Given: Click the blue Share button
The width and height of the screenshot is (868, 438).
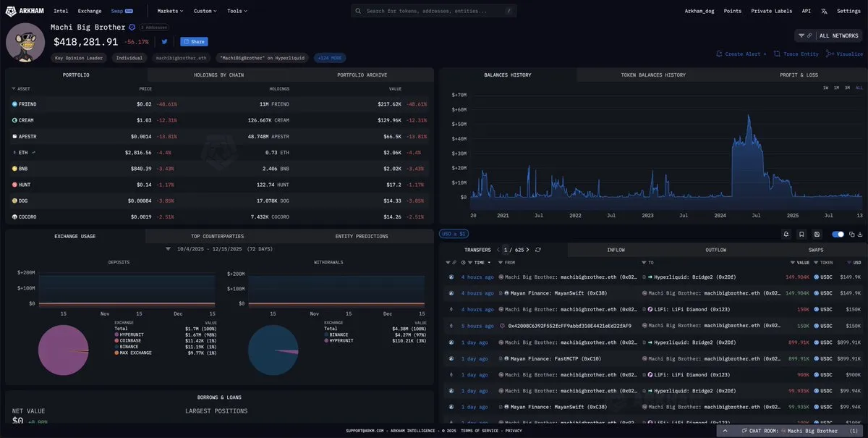Looking at the screenshot, I should click(194, 42).
